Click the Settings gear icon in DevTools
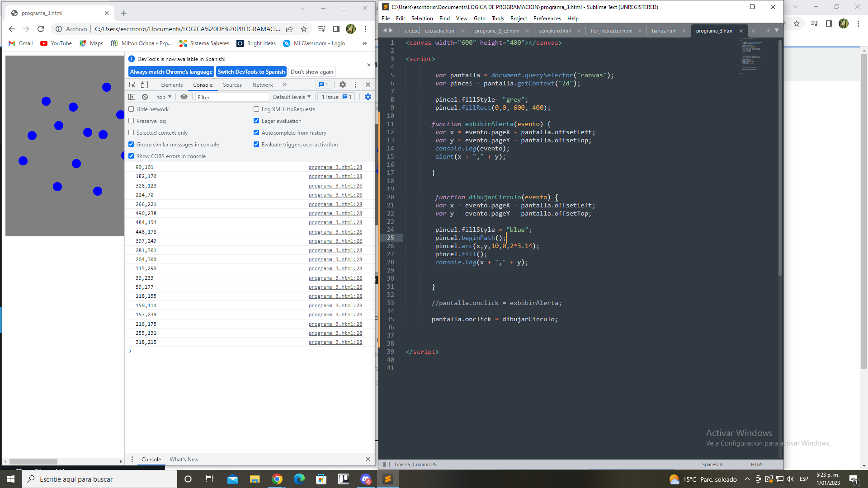This screenshot has height=488, width=868. (x=343, y=84)
